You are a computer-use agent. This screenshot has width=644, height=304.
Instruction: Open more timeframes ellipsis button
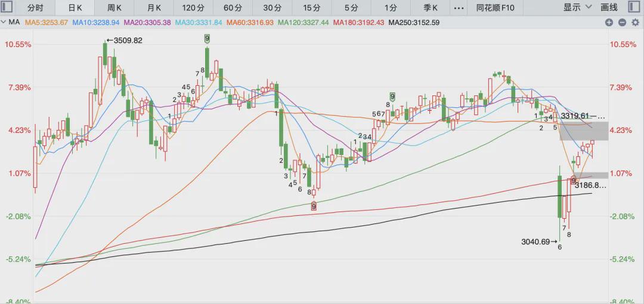click(460, 7)
